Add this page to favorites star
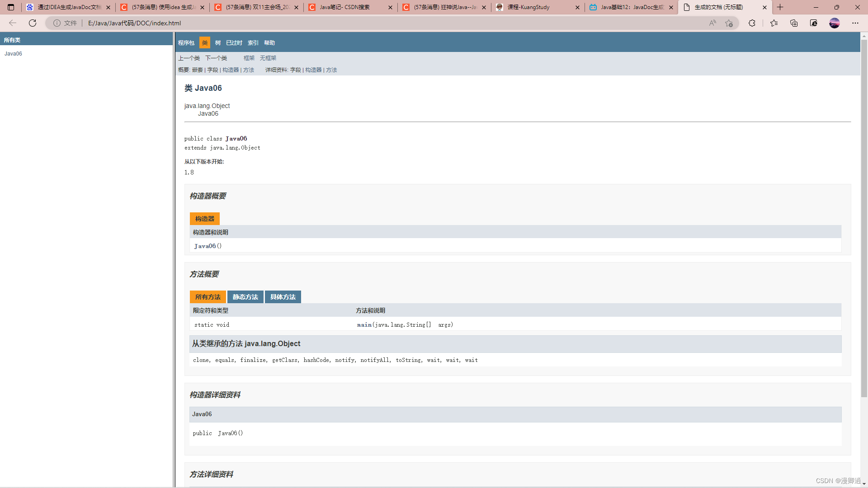This screenshot has width=868, height=488. (x=729, y=23)
